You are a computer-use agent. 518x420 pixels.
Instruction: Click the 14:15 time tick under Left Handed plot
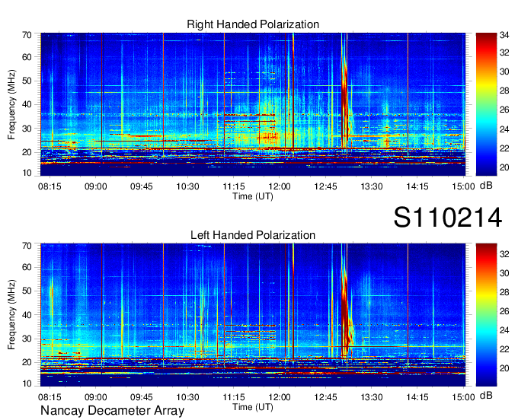click(x=417, y=397)
